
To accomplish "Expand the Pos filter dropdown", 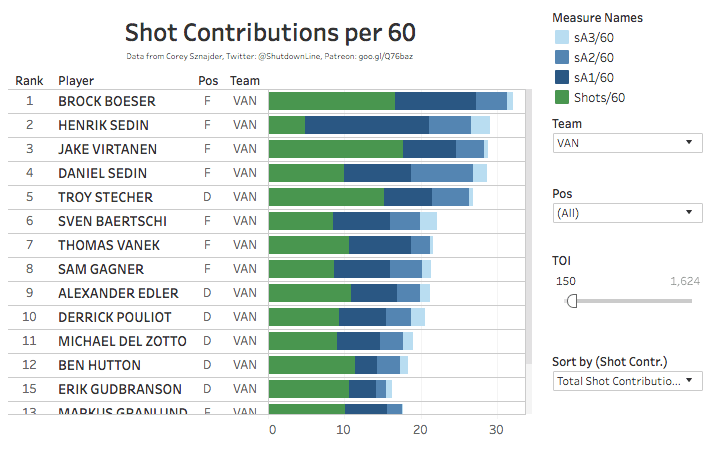I will (x=628, y=212).
